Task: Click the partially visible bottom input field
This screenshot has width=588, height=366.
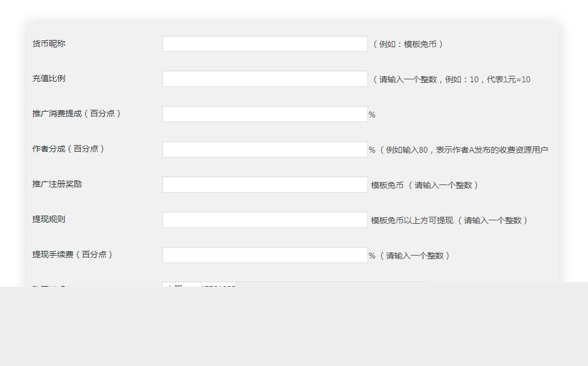Action: click(x=264, y=286)
